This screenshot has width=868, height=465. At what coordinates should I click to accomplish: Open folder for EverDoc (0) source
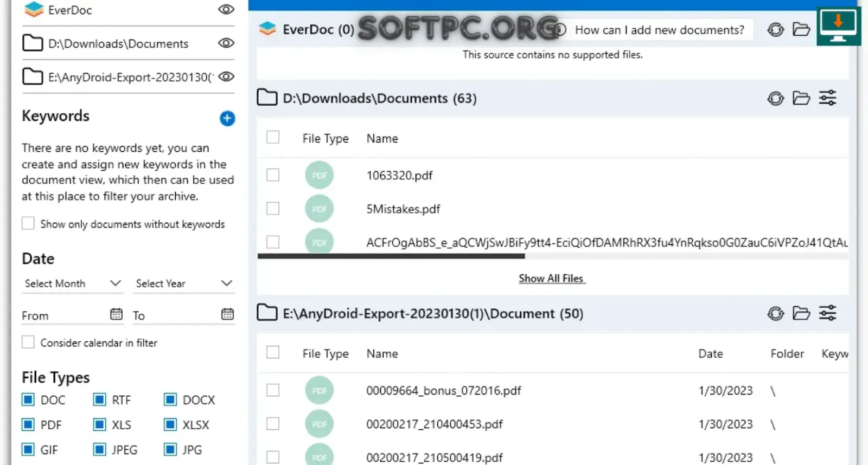click(x=801, y=29)
